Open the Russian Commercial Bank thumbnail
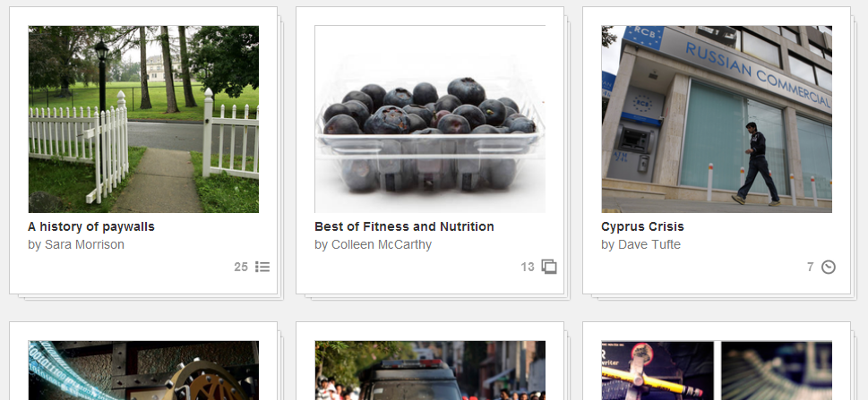 click(717, 119)
